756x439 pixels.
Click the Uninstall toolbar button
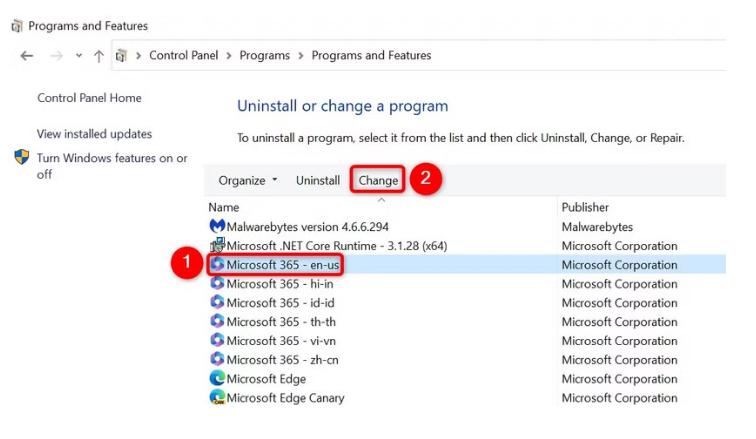click(x=318, y=180)
